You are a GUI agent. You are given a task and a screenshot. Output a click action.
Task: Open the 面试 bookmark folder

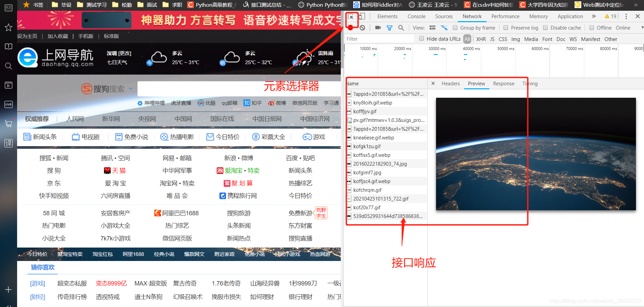pyautogui.click(x=147, y=5)
